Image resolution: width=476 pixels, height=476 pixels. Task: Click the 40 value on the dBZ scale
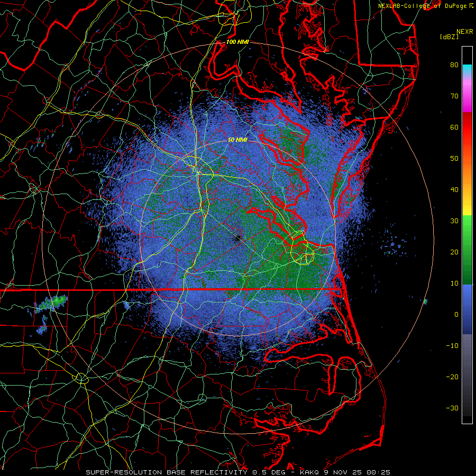(454, 190)
